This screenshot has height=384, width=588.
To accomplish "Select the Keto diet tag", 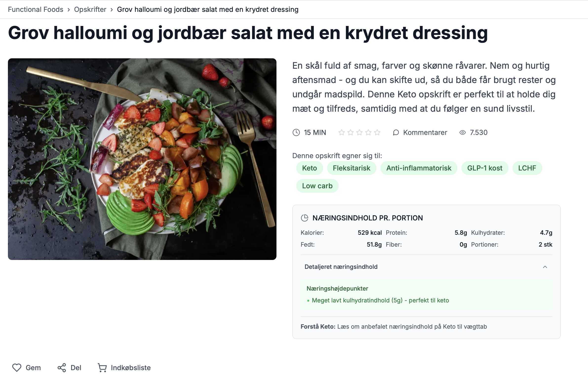I will [309, 168].
